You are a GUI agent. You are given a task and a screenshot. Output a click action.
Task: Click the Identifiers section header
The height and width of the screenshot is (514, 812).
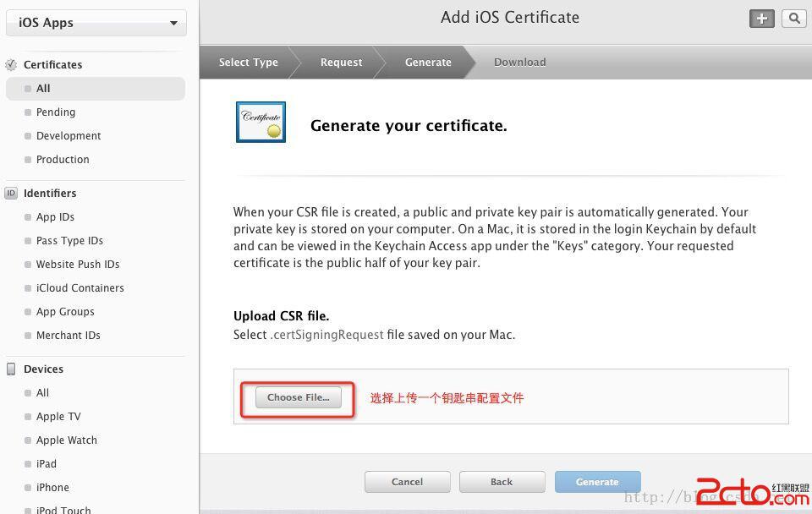pos(50,193)
